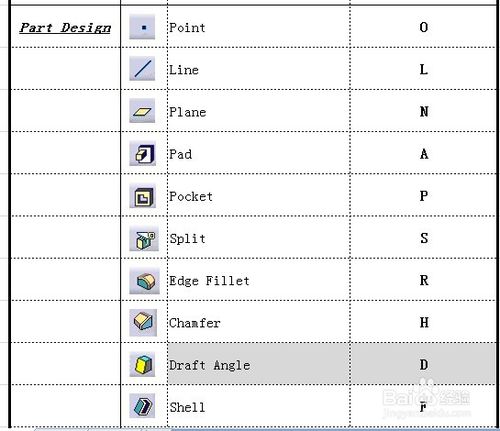
Task: Click the Pocket name cell
Action: [259, 195]
